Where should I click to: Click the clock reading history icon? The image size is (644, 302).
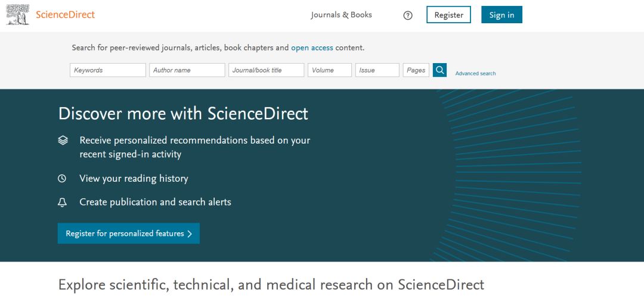62,179
